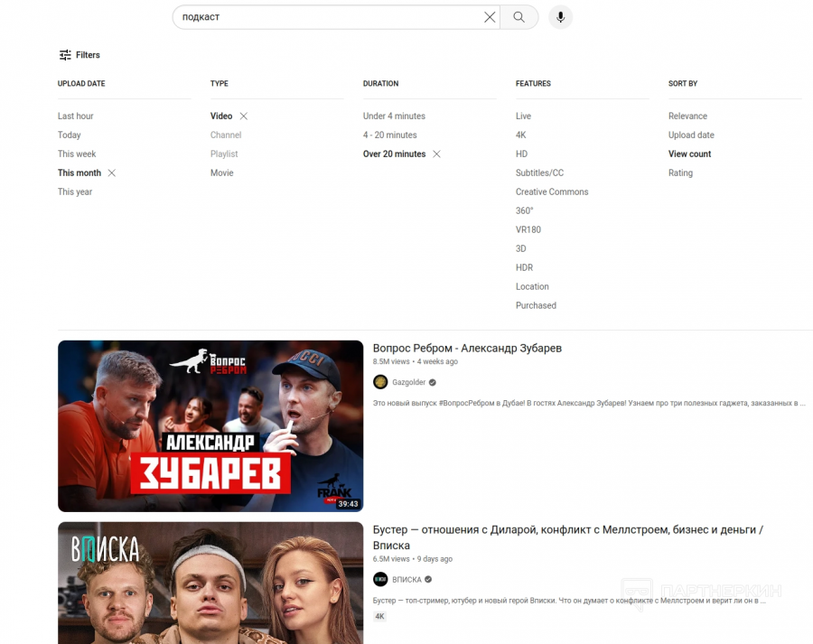
Task: Select the Movie type filter
Action: 222,173
